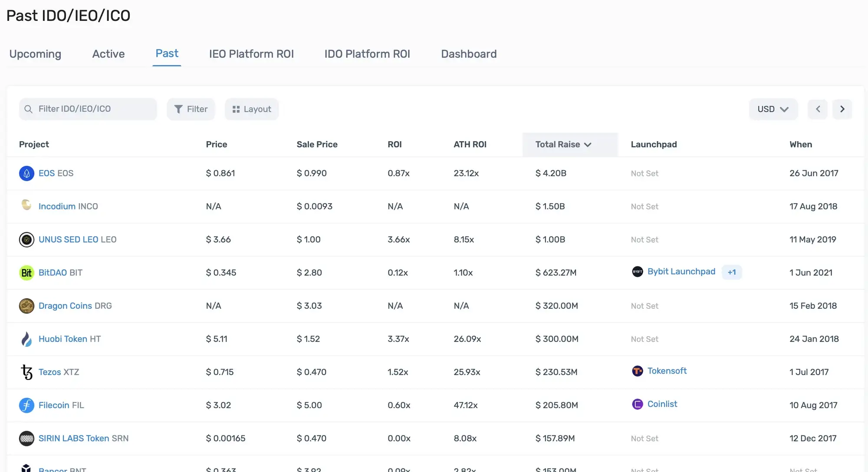Click the next page arrow button
Viewport: 868px width, 472px height.
842,109
